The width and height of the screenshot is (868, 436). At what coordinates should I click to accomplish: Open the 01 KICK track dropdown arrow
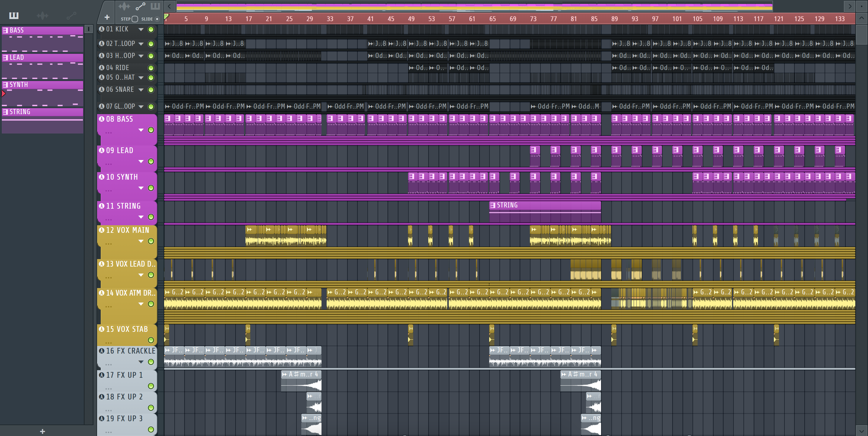coord(141,29)
